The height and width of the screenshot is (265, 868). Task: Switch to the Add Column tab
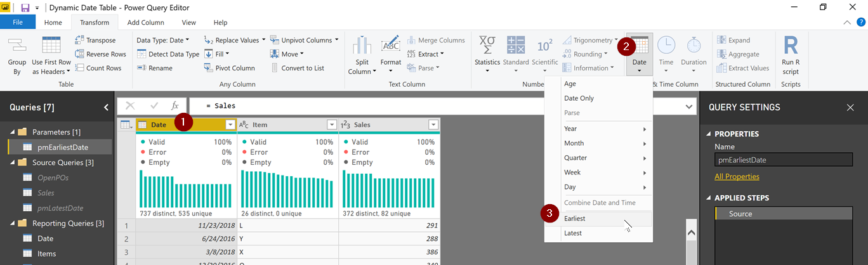click(x=146, y=22)
